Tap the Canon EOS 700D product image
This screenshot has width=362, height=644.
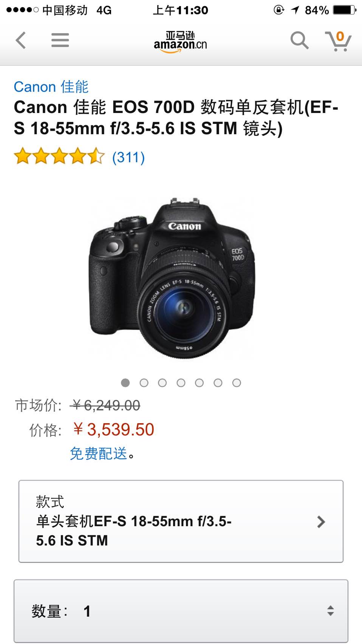[x=172, y=278]
